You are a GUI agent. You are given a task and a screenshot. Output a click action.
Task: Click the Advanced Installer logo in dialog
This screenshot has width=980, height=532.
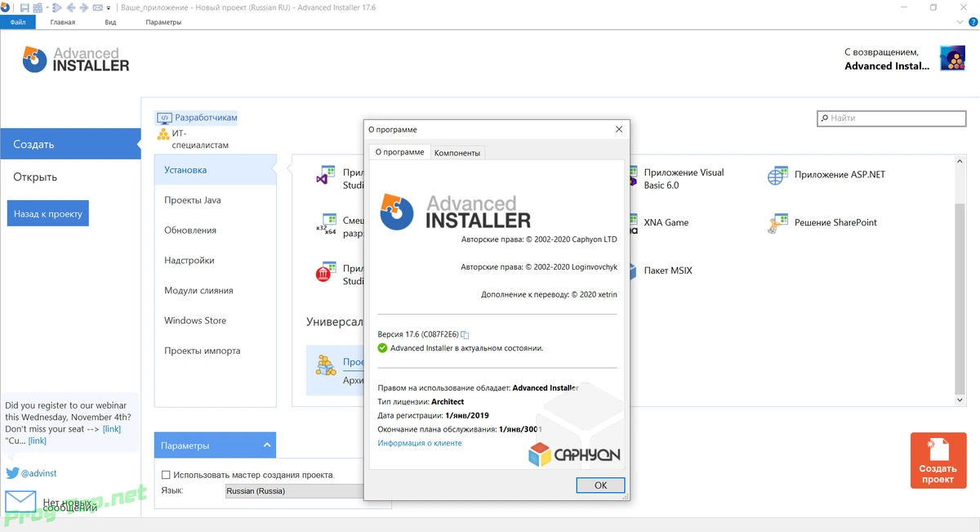coord(456,210)
